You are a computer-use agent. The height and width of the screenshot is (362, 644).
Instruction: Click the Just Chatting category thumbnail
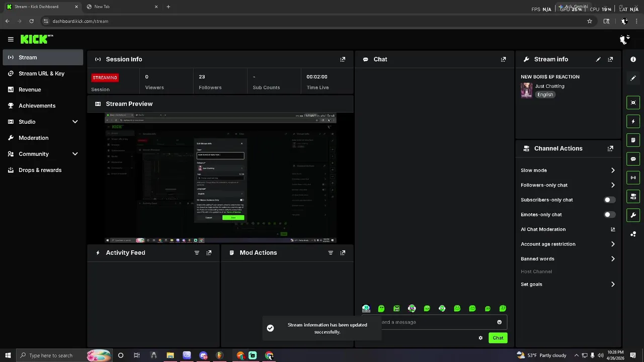coord(527,90)
